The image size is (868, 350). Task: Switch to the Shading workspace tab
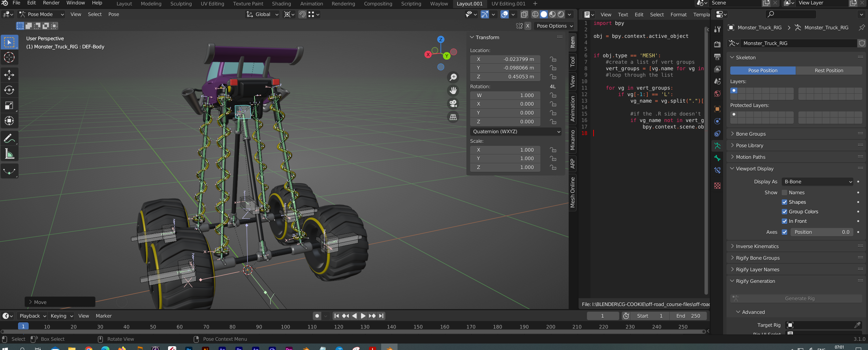click(x=281, y=4)
